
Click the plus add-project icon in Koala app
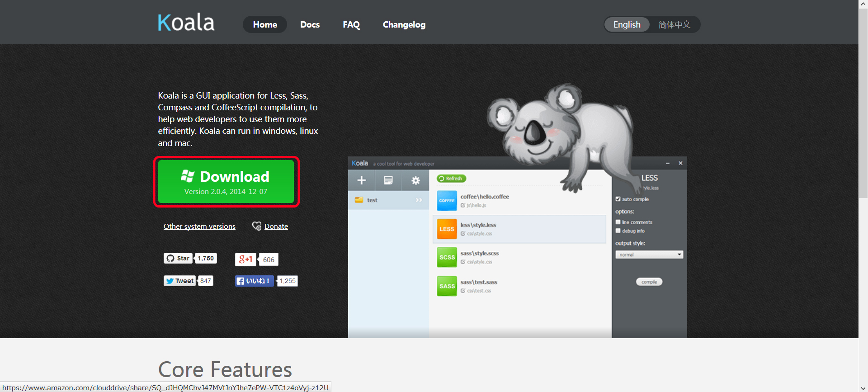point(362,180)
